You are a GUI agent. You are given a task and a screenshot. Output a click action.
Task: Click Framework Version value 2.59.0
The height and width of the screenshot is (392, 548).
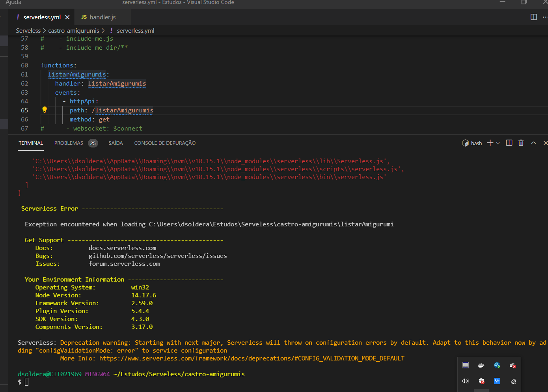pos(142,303)
